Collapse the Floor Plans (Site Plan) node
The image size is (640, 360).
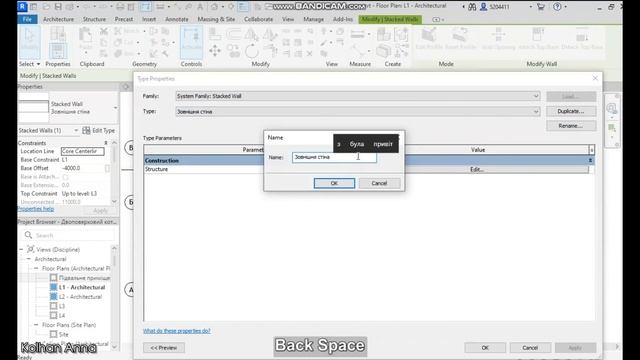36,325
